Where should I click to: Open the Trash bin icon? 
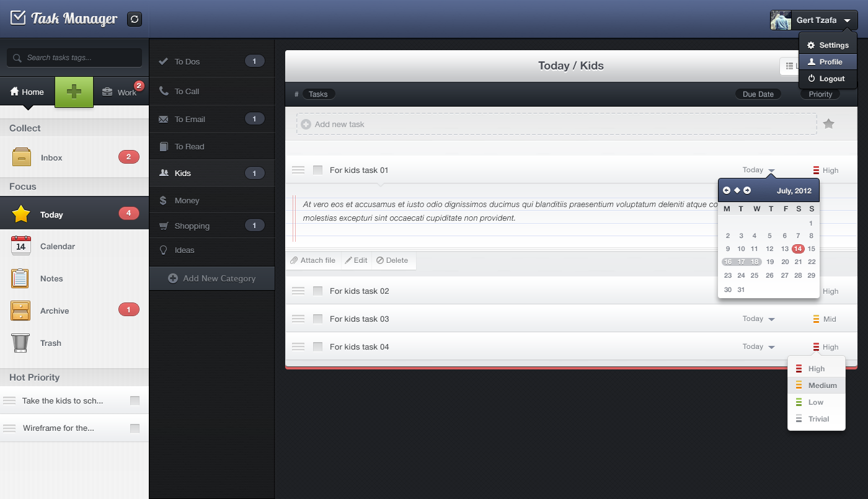click(x=20, y=343)
